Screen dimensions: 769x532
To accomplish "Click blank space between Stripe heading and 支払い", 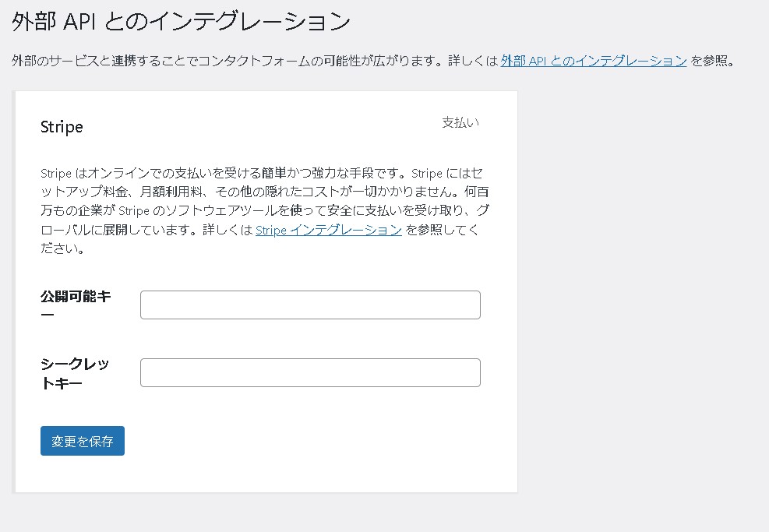I will (x=257, y=126).
